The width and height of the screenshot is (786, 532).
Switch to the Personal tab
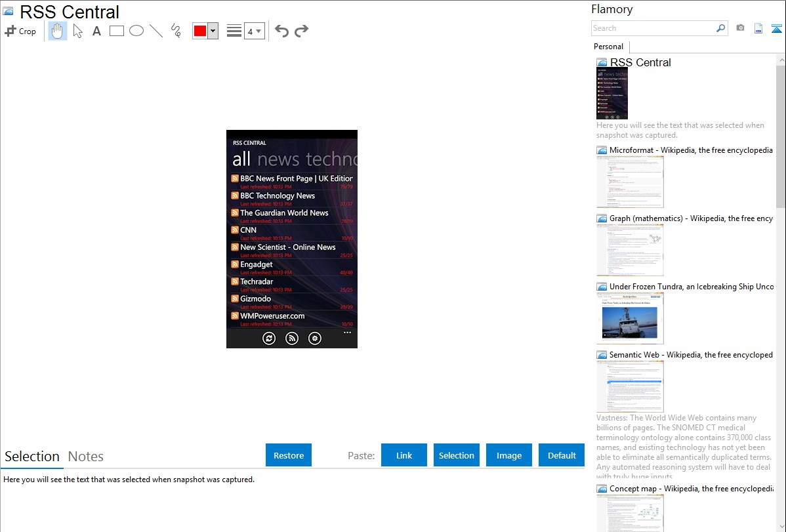coord(608,47)
